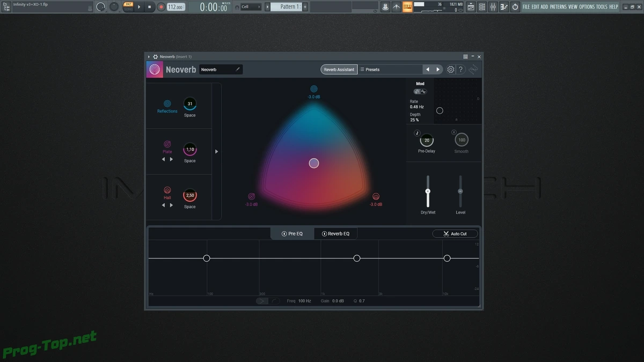Viewport: 644px width, 362px height.
Task: Click the Hall node at blend pad corner
Action: click(x=376, y=197)
